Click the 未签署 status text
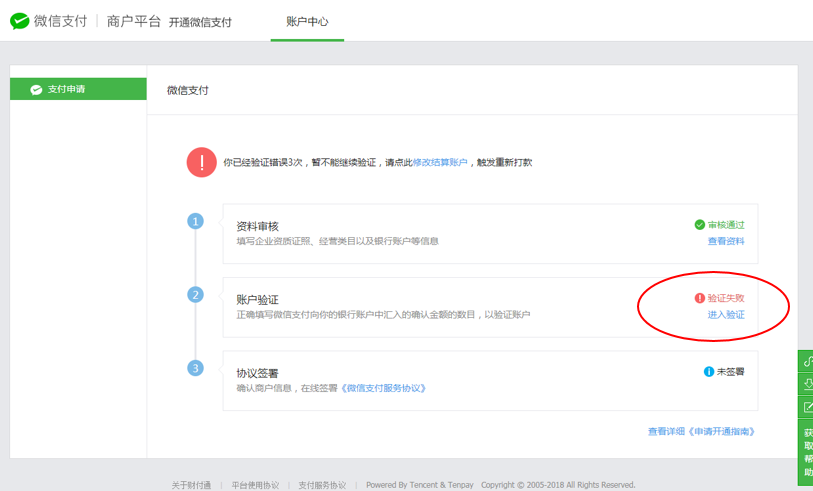 point(731,372)
